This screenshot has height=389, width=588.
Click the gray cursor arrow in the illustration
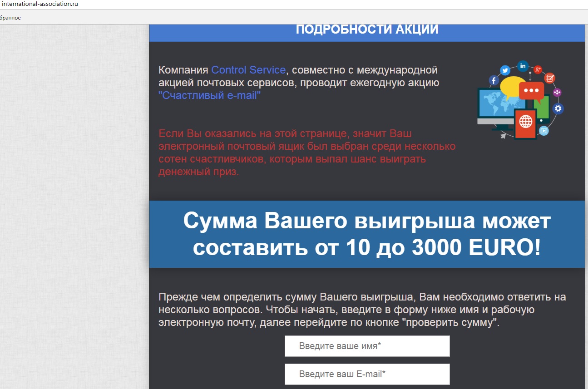pos(503,136)
